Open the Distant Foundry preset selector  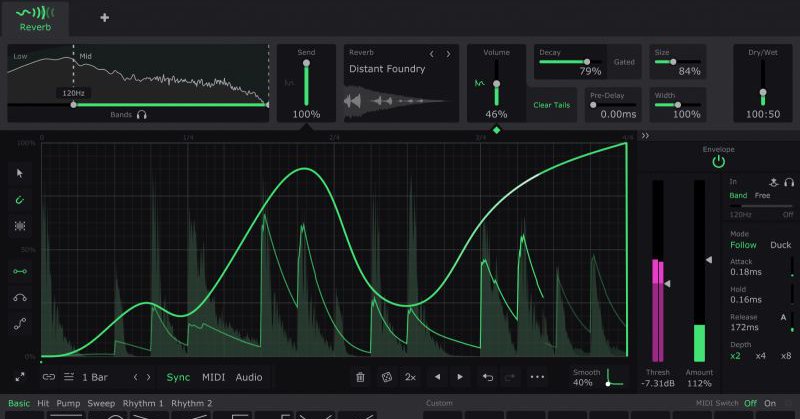[387, 69]
